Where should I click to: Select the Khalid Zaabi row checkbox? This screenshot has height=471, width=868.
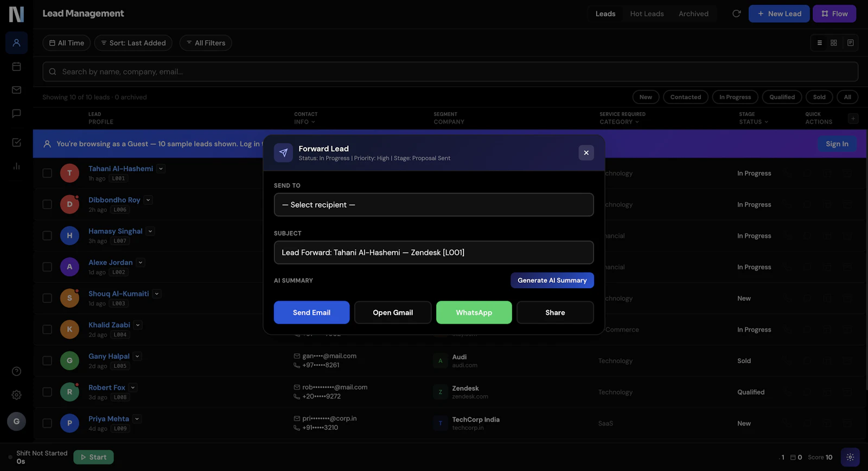47,329
